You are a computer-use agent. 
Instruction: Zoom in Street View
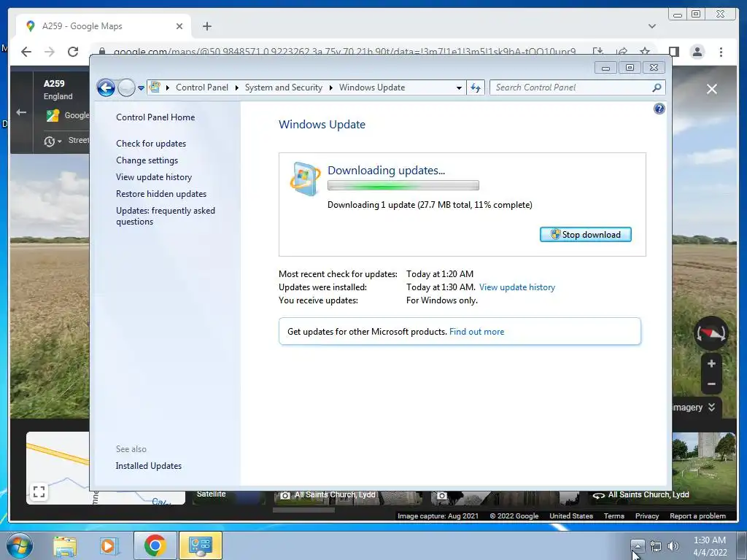coord(711,364)
